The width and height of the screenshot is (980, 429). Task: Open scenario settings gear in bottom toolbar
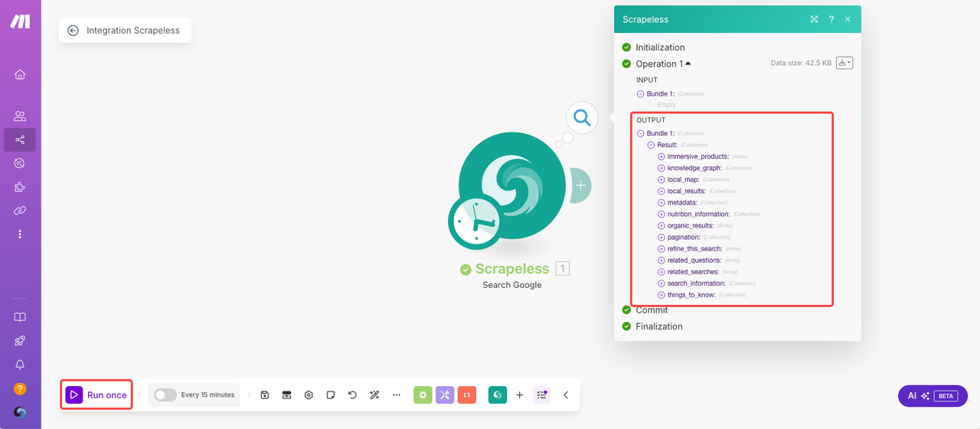coord(309,395)
